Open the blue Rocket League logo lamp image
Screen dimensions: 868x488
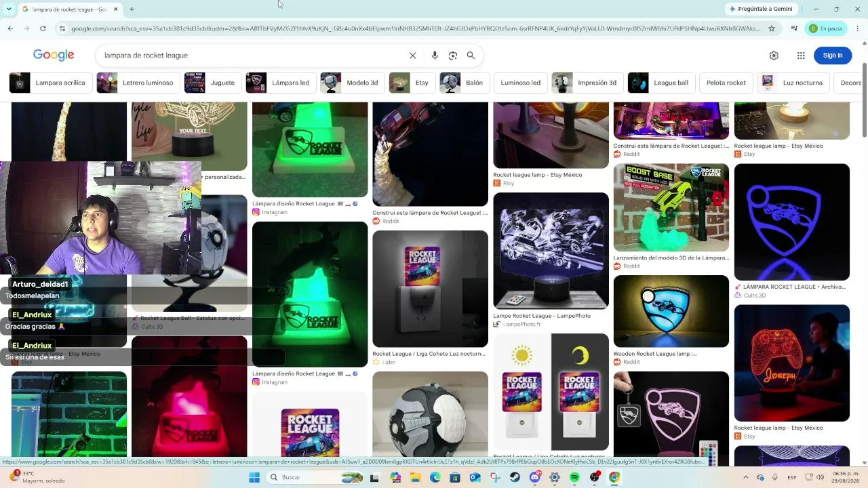791,222
